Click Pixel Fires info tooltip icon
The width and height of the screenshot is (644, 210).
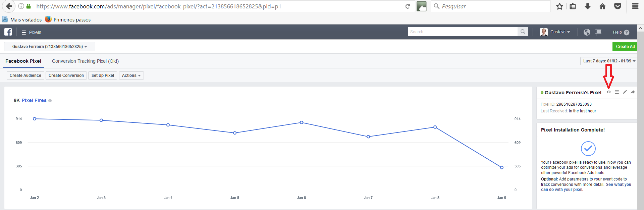(x=50, y=101)
